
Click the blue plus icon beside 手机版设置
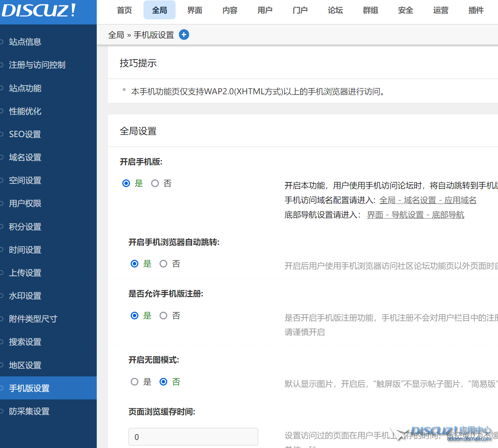184,35
